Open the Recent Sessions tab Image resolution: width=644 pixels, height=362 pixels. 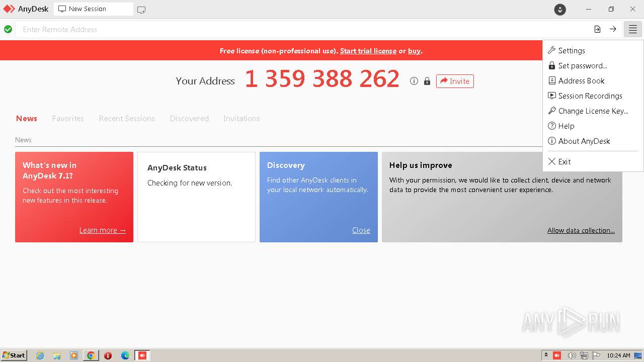point(127,119)
